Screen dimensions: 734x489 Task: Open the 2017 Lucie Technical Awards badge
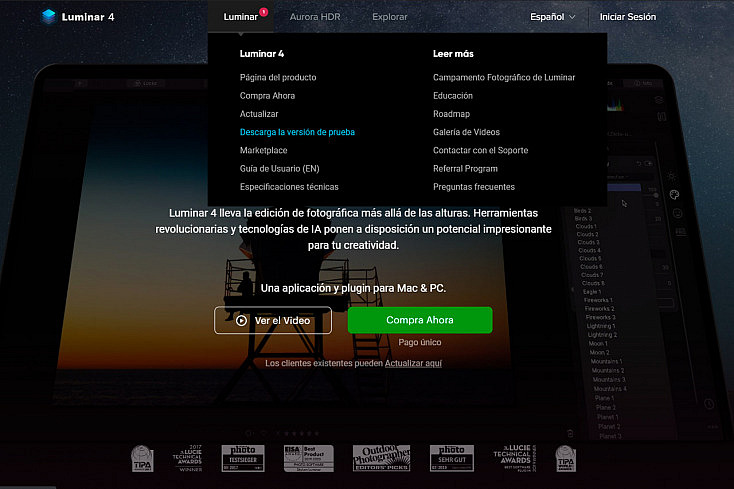(187, 458)
